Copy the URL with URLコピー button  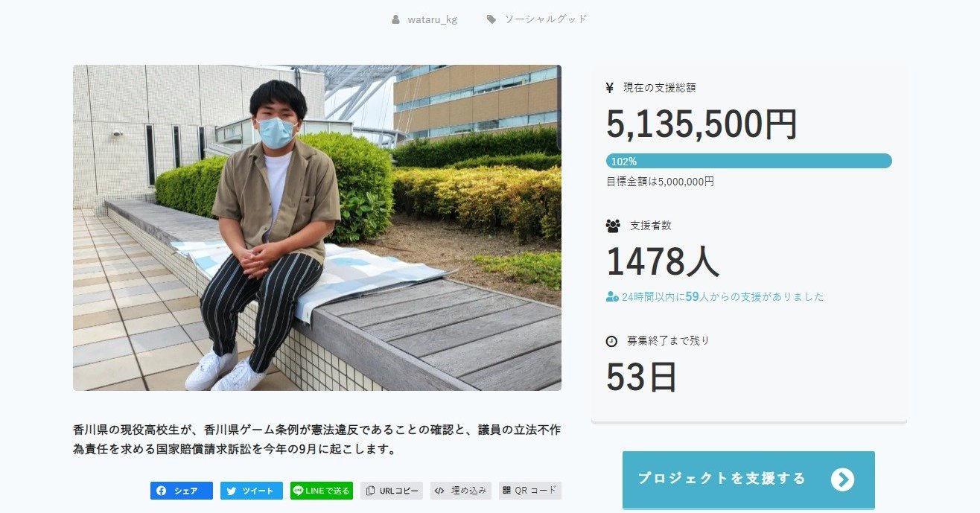point(392,491)
